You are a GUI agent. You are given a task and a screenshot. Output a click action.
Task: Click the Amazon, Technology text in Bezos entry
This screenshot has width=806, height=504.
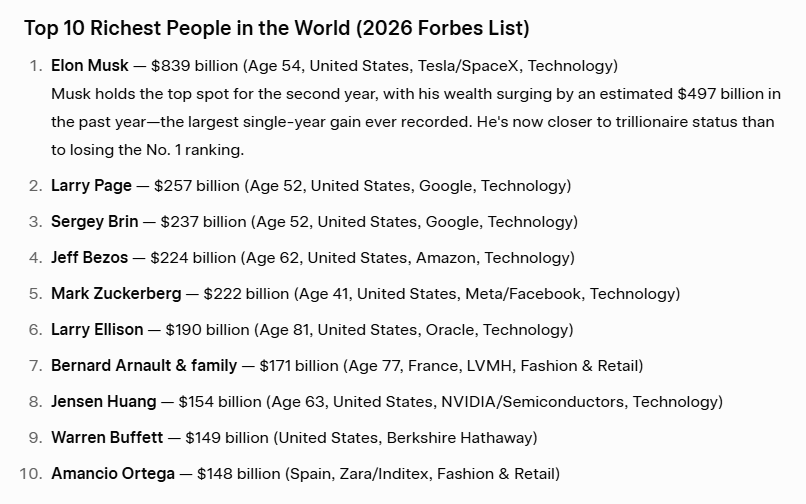point(494,257)
